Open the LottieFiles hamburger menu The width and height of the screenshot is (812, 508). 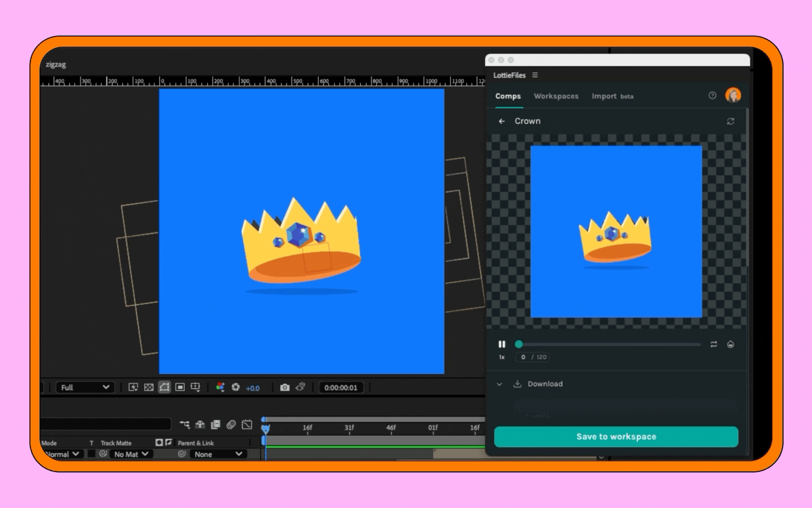(535, 75)
